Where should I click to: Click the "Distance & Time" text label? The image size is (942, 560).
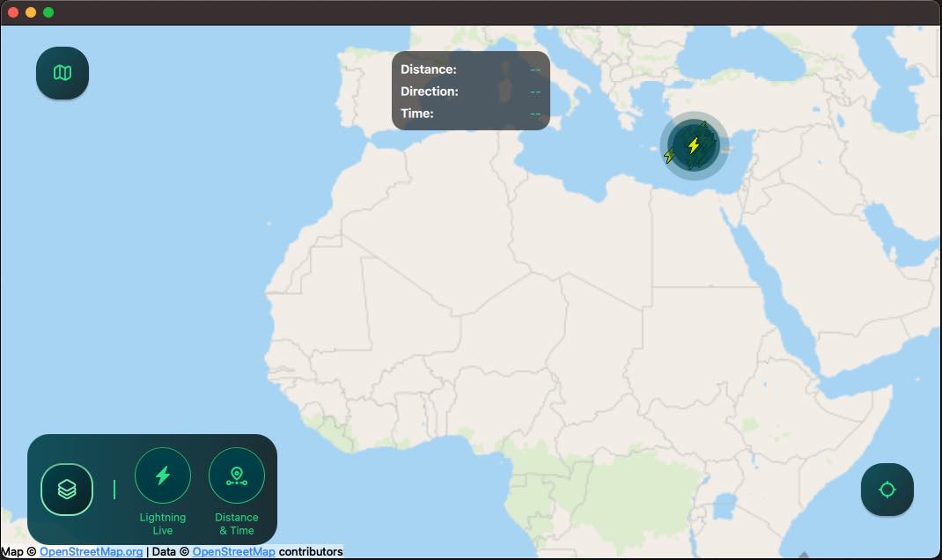coord(236,524)
